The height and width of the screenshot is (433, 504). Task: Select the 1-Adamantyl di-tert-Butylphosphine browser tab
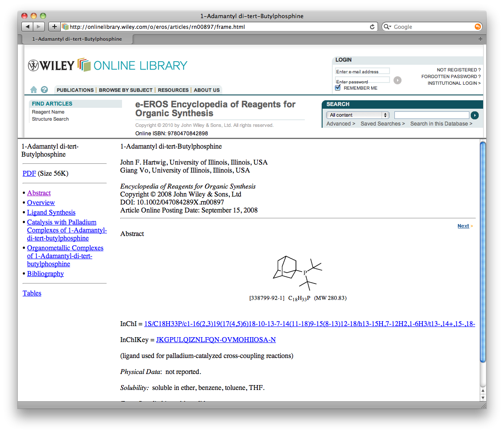click(77, 39)
